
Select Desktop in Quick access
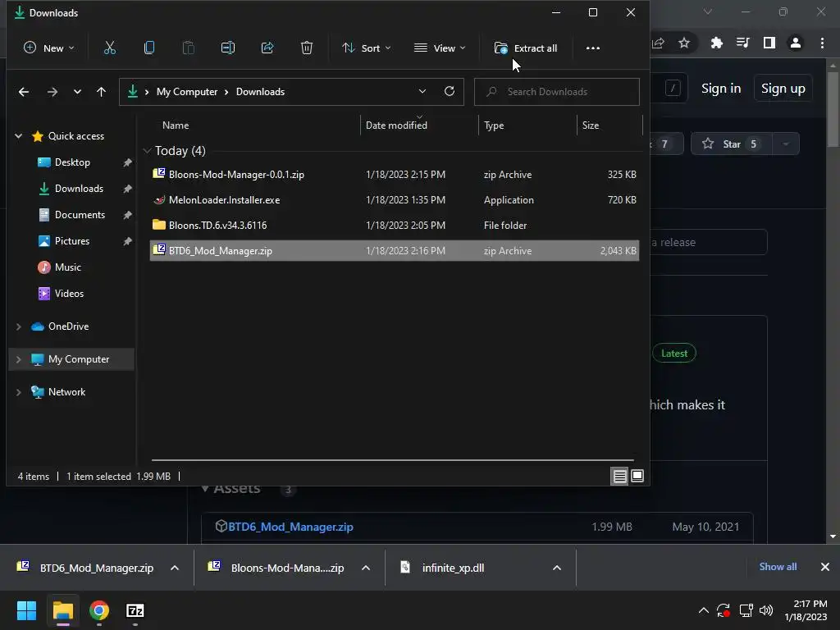coord(72,162)
